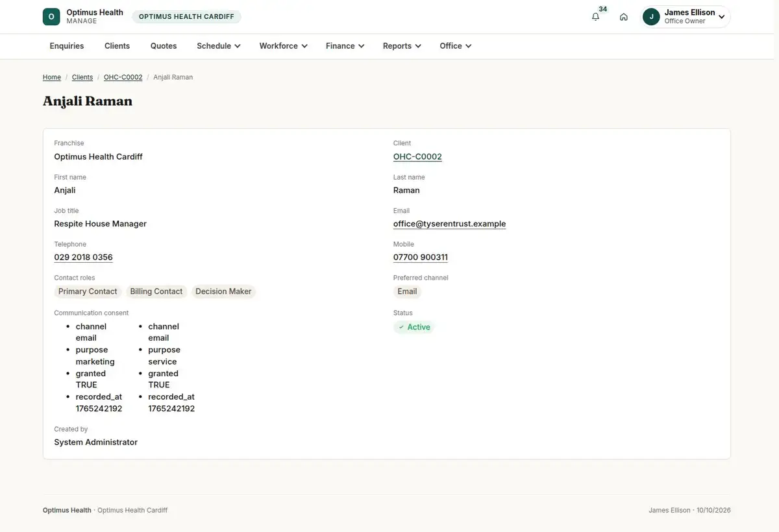
Task: Navigate to the Clients tab
Action: (x=117, y=46)
